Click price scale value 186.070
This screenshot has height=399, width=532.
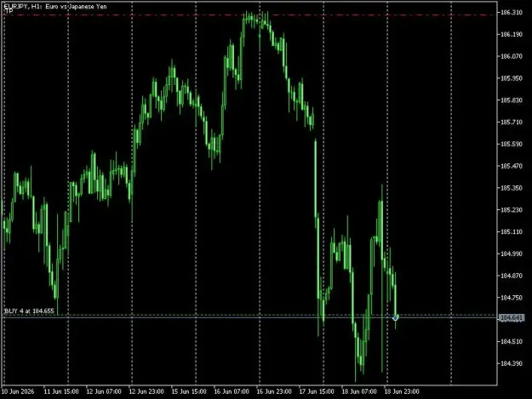click(512, 56)
